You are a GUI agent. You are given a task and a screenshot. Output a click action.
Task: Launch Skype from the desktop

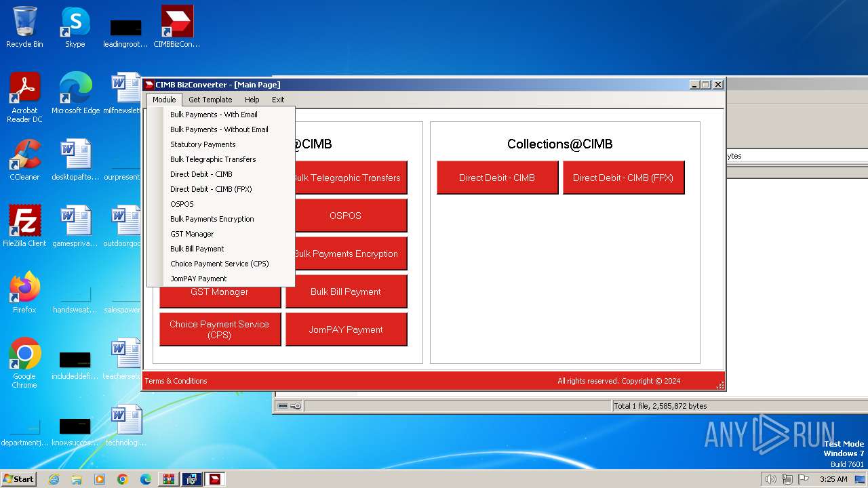tap(75, 27)
